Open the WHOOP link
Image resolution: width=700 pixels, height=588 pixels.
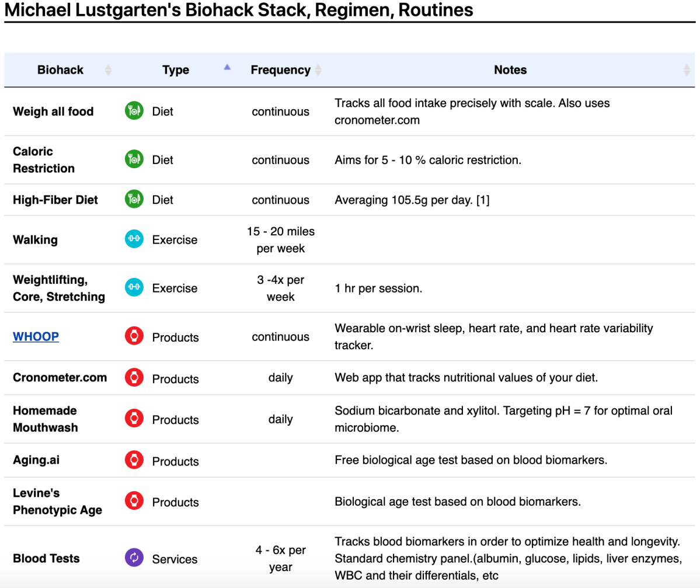click(x=36, y=337)
